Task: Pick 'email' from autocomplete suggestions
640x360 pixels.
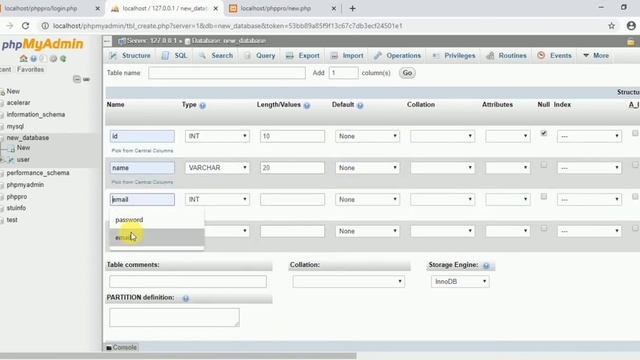Action: pos(157,237)
